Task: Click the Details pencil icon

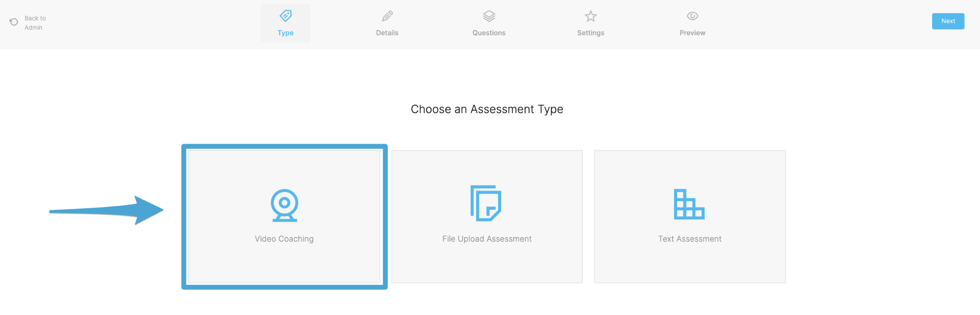Action: pos(387,16)
